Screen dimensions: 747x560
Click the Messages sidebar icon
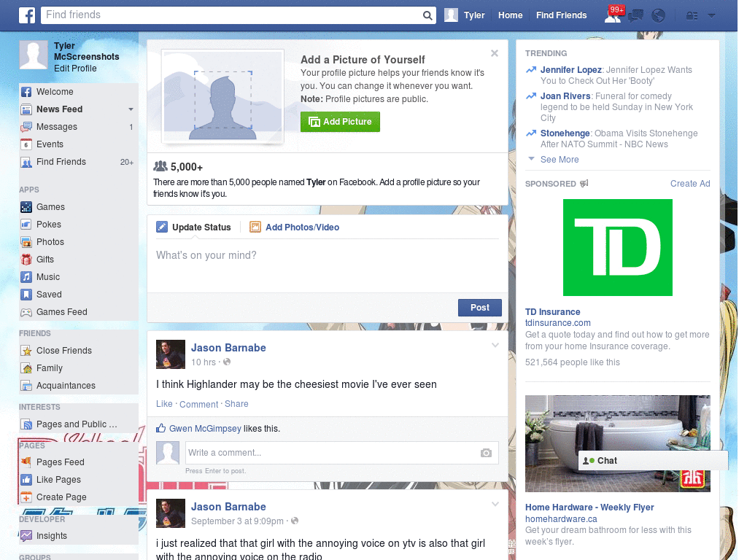click(x=26, y=127)
